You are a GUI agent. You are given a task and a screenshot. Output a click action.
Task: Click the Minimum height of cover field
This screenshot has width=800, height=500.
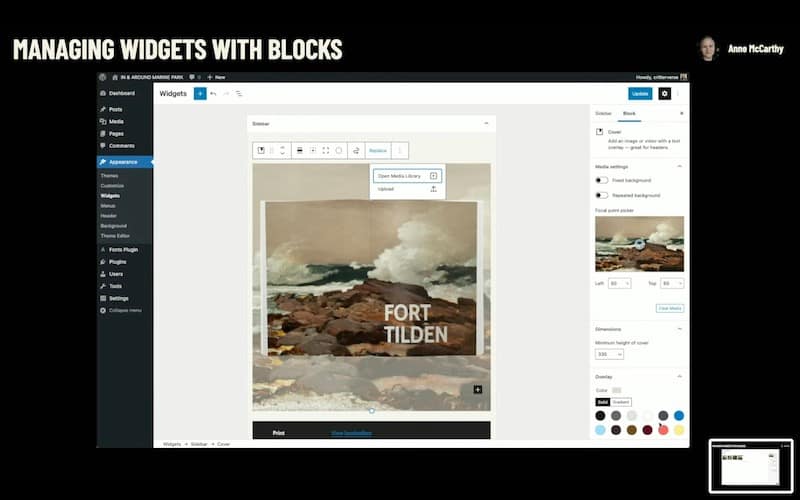click(x=609, y=354)
